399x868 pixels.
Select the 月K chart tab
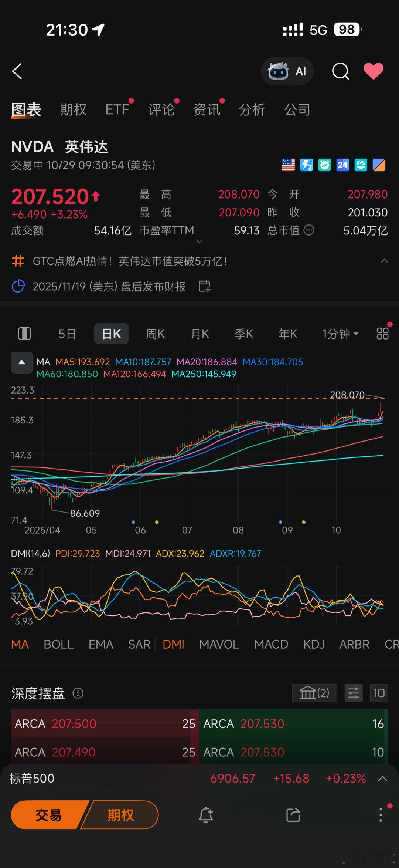pos(200,334)
